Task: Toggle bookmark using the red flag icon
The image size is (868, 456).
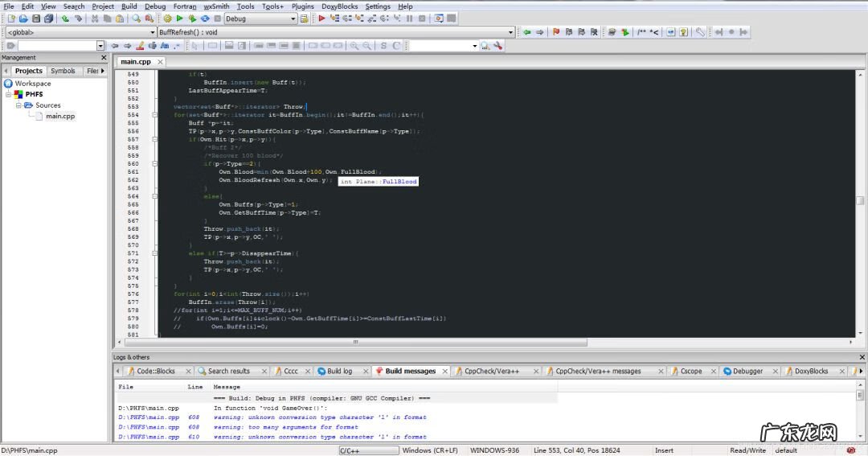Action: (555, 32)
